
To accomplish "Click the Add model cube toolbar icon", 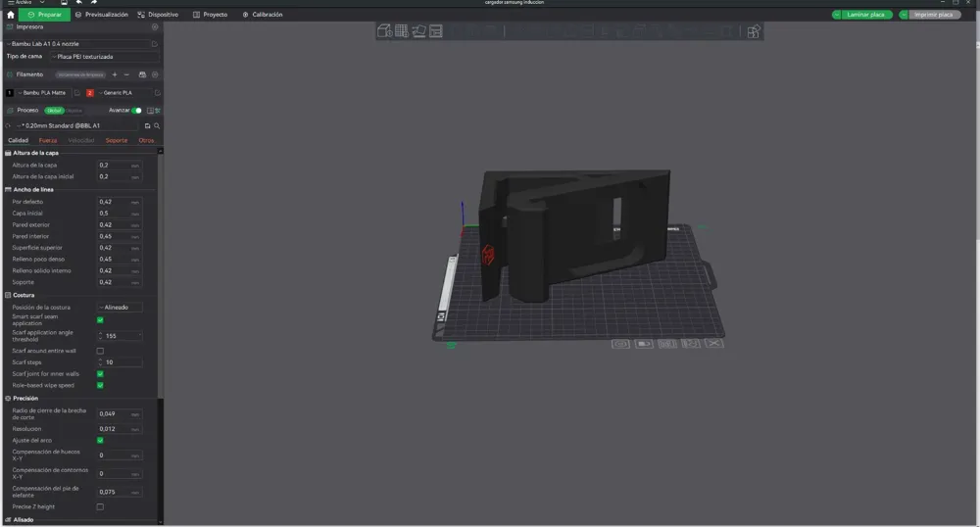I will (x=384, y=30).
